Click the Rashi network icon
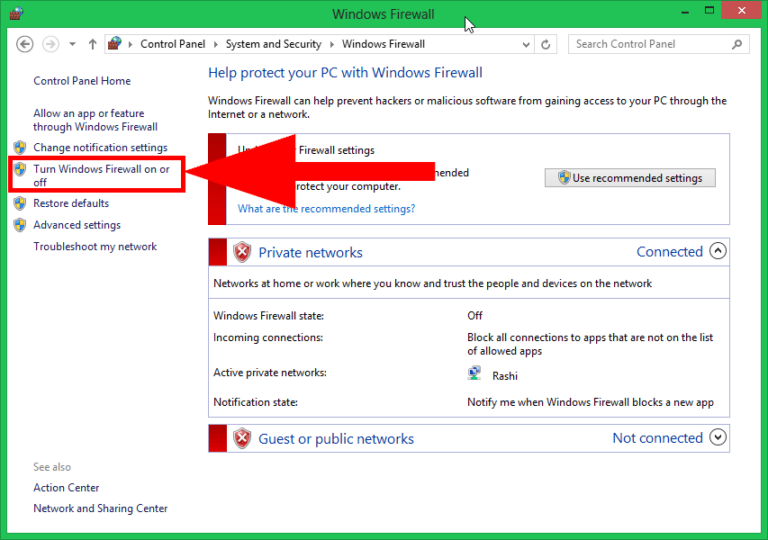The height and width of the screenshot is (540, 768). 475,374
